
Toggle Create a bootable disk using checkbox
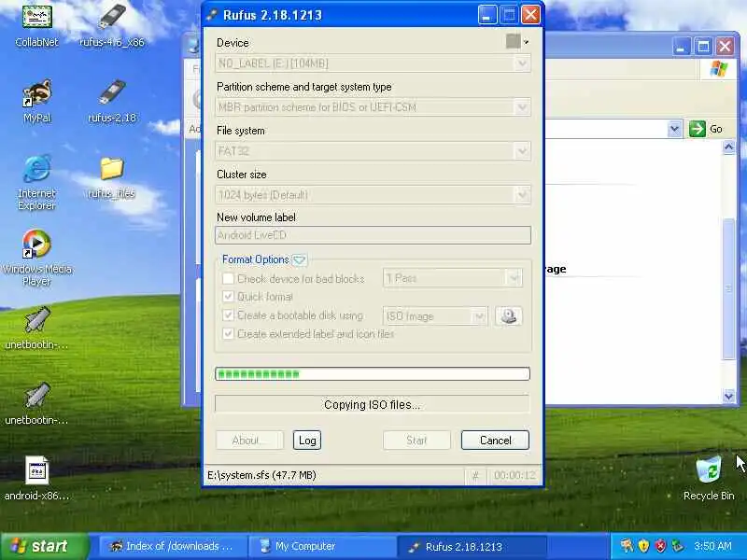[x=228, y=315]
